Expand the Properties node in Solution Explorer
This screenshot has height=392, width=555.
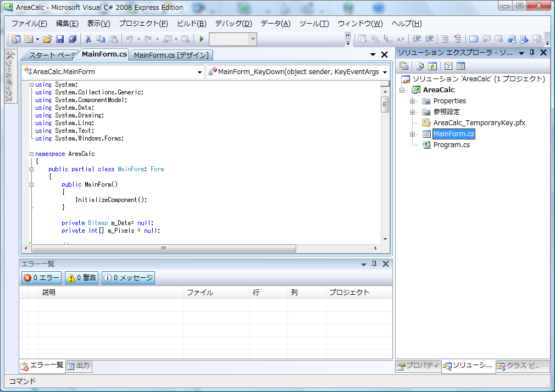pos(412,101)
